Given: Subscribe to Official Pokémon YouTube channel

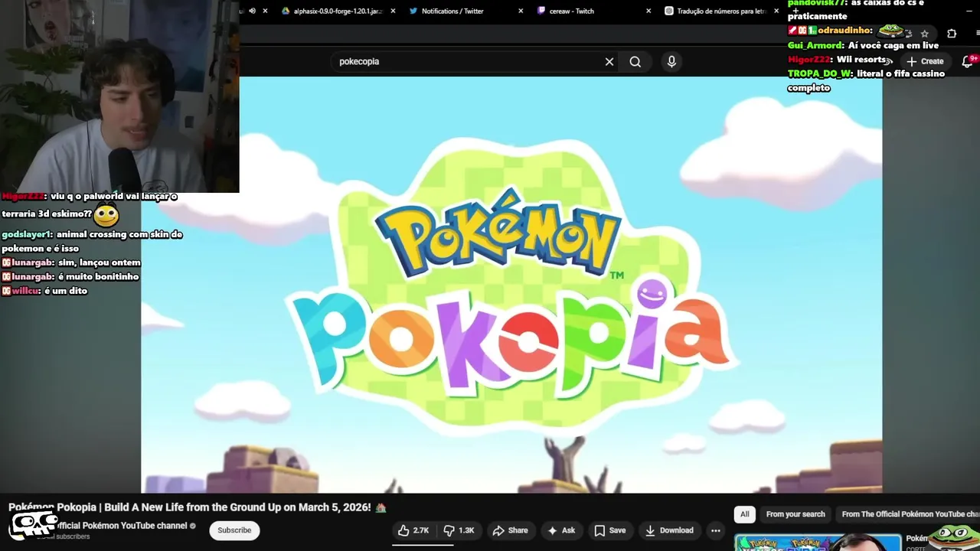Looking at the screenshot, I should pos(234,530).
